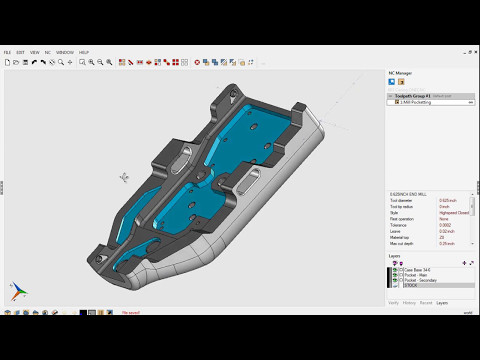
Task: Toggle visibility of the STOCK layer
Action: pos(395,286)
